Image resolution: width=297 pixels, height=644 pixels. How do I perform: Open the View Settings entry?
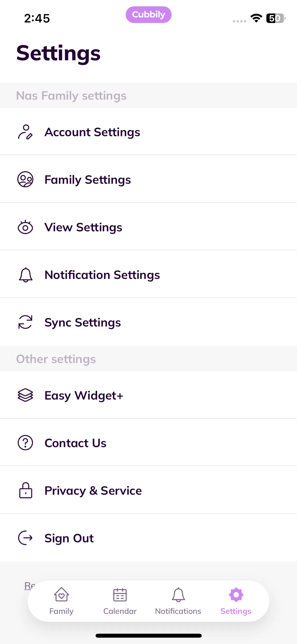pyautogui.click(x=83, y=227)
